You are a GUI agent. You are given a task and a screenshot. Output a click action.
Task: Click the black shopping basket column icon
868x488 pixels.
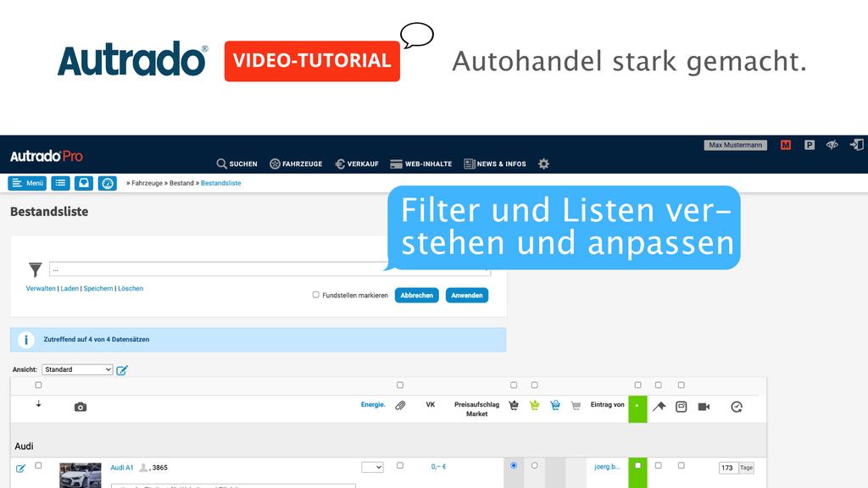(514, 406)
